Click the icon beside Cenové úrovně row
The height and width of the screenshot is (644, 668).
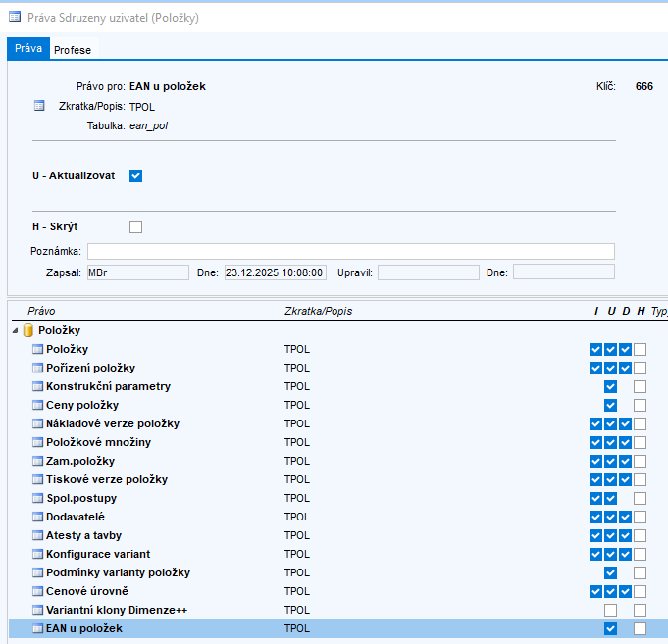[x=38, y=591]
